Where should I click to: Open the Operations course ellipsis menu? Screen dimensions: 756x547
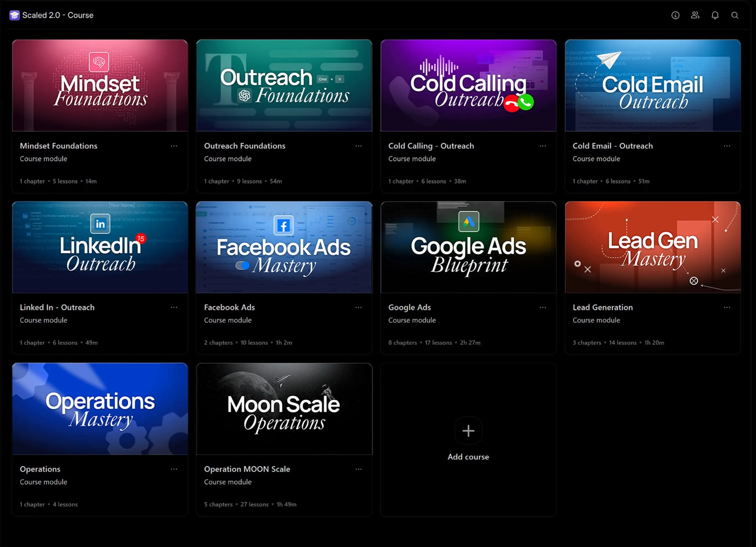[x=174, y=469]
